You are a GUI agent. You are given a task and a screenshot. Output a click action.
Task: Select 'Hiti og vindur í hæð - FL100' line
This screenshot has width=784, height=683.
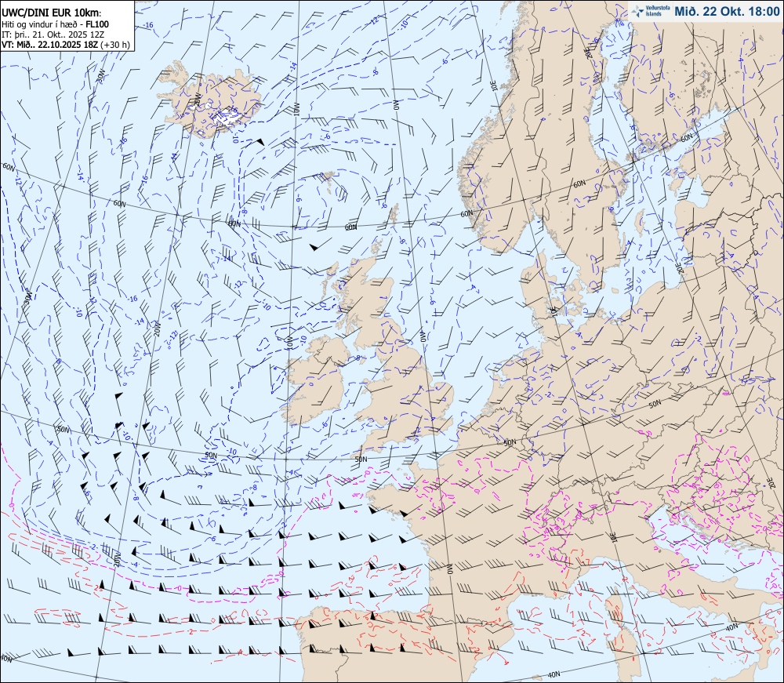pyautogui.click(x=55, y=24)
